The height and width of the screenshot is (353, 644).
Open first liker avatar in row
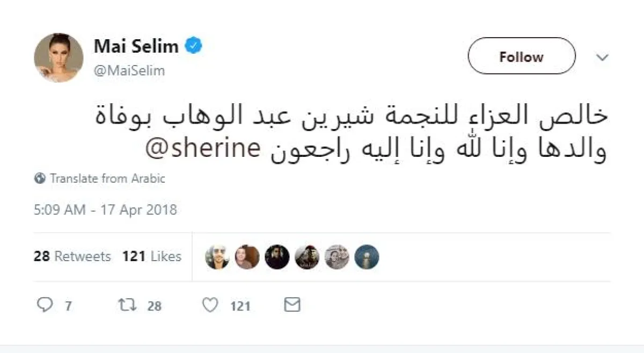217,257
